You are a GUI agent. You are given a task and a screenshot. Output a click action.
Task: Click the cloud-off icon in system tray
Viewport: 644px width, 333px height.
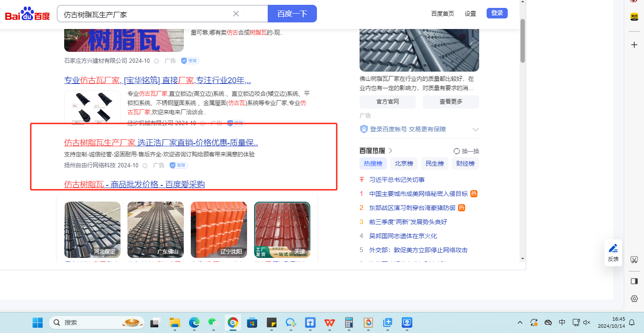tap(548, 322)
